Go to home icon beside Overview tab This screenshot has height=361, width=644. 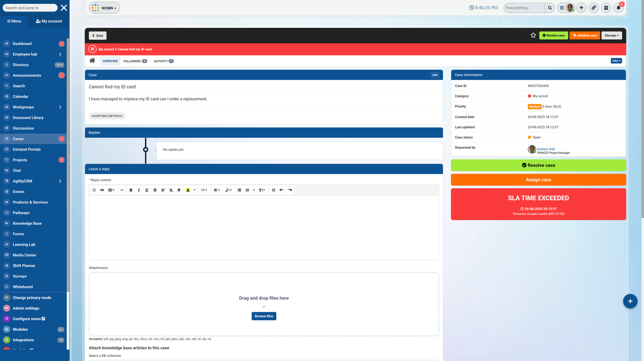coord(92,61)
